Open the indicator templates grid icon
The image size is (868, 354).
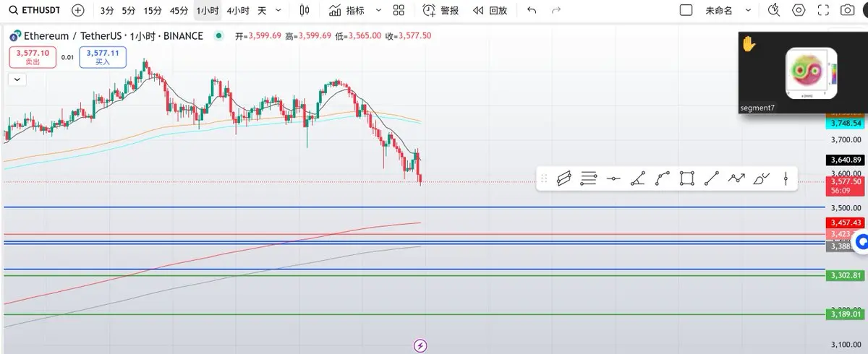coord(399,11)
